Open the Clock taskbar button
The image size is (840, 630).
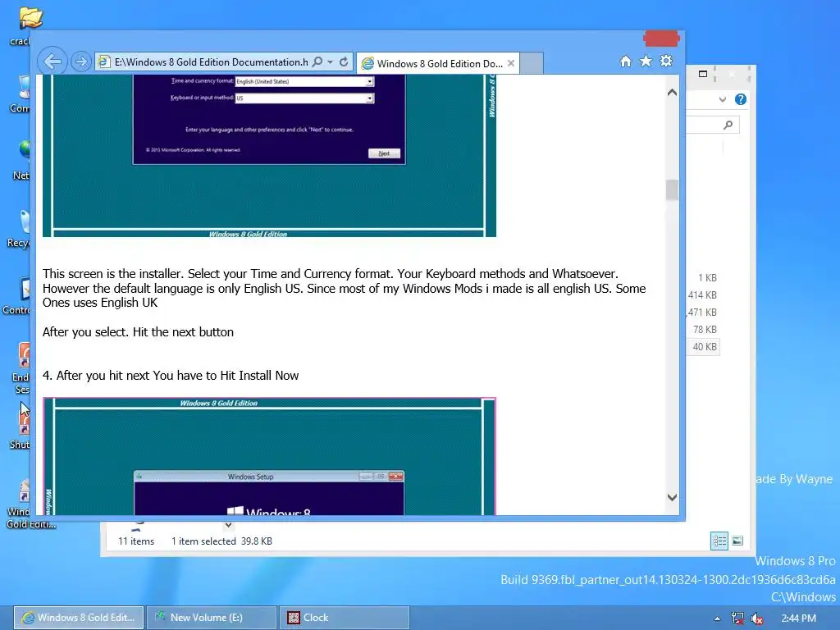pos(344,618)
